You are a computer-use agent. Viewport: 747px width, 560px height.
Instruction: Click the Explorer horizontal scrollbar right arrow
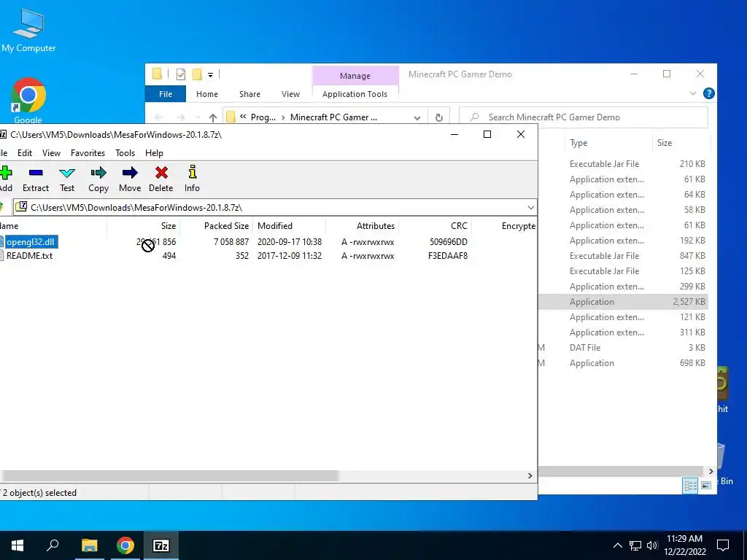(x=711, y=472)
